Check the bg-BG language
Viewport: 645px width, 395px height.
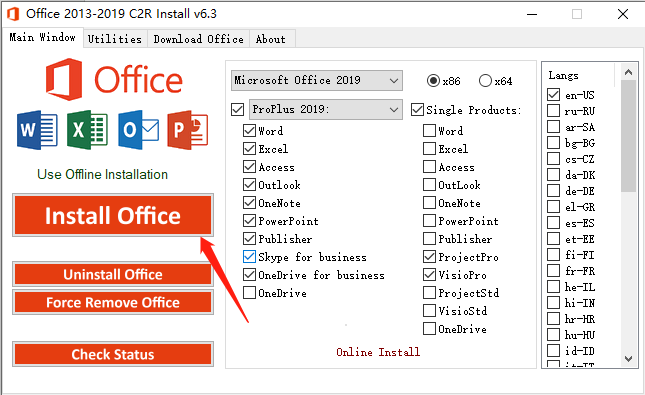tap(554, 143)
